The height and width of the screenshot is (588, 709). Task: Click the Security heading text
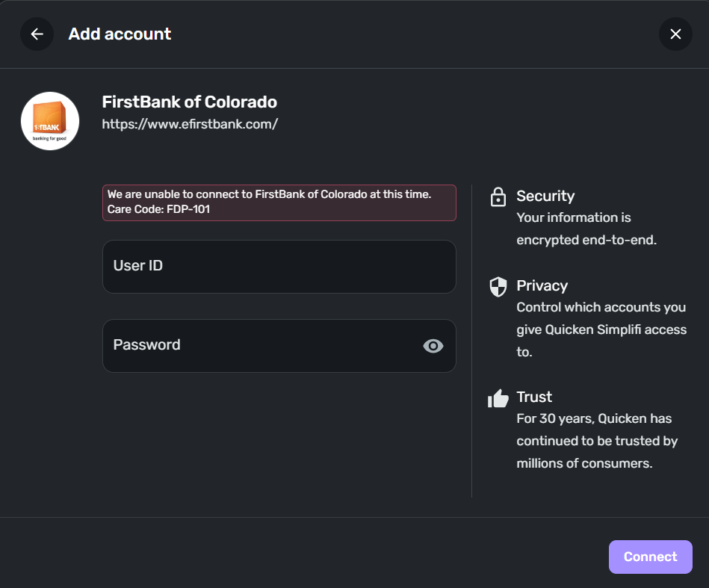point(545,196)
